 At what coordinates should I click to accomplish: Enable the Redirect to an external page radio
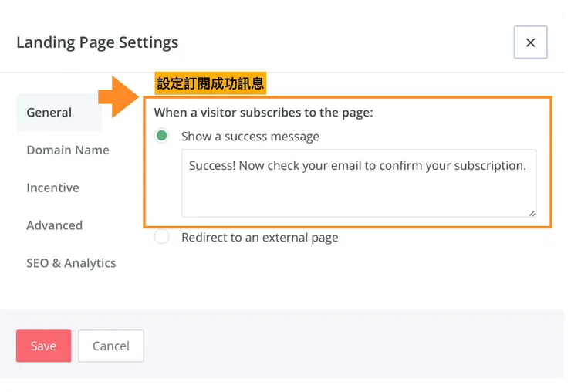(162, 238)
